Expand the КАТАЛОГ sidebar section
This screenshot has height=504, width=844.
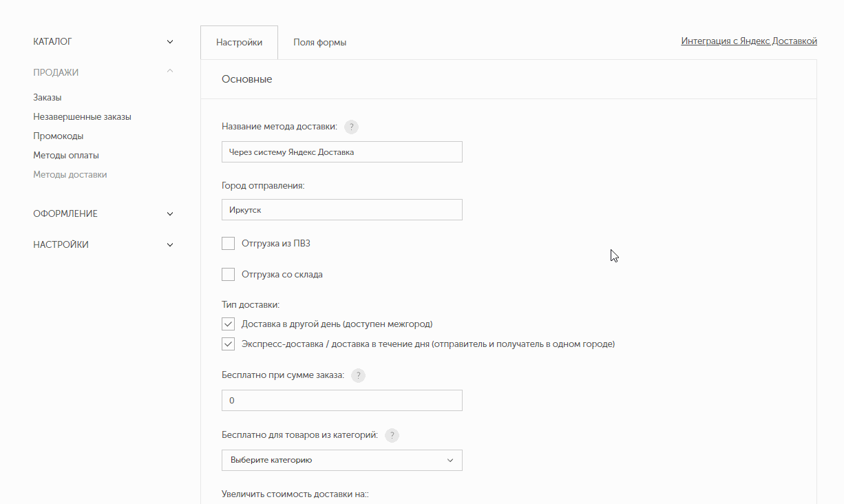tap(103, 42)
